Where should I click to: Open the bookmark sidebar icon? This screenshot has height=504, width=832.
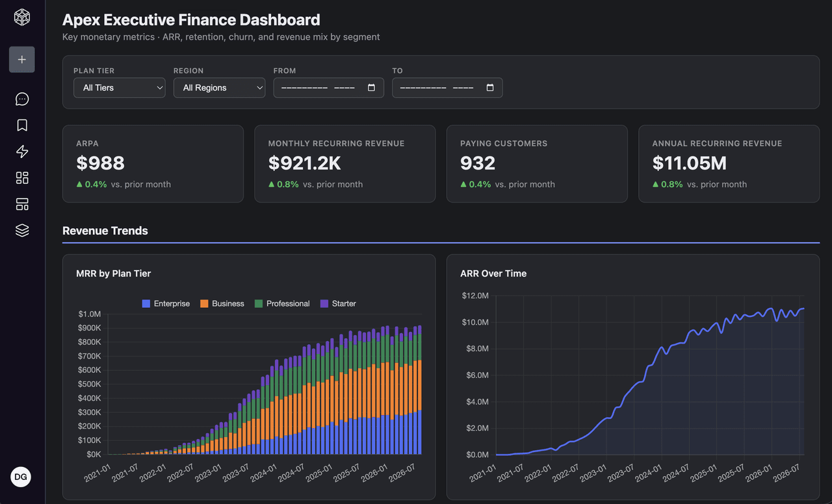click(22, 125)
